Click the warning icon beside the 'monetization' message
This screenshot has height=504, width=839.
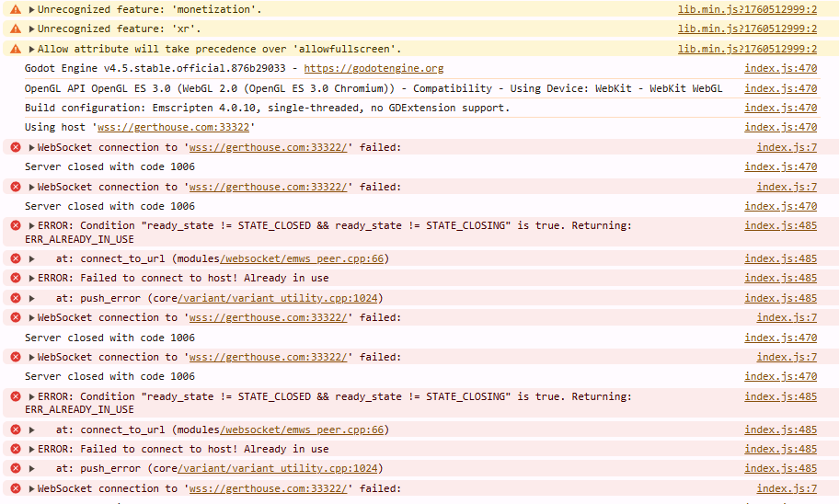pos(16,9)
